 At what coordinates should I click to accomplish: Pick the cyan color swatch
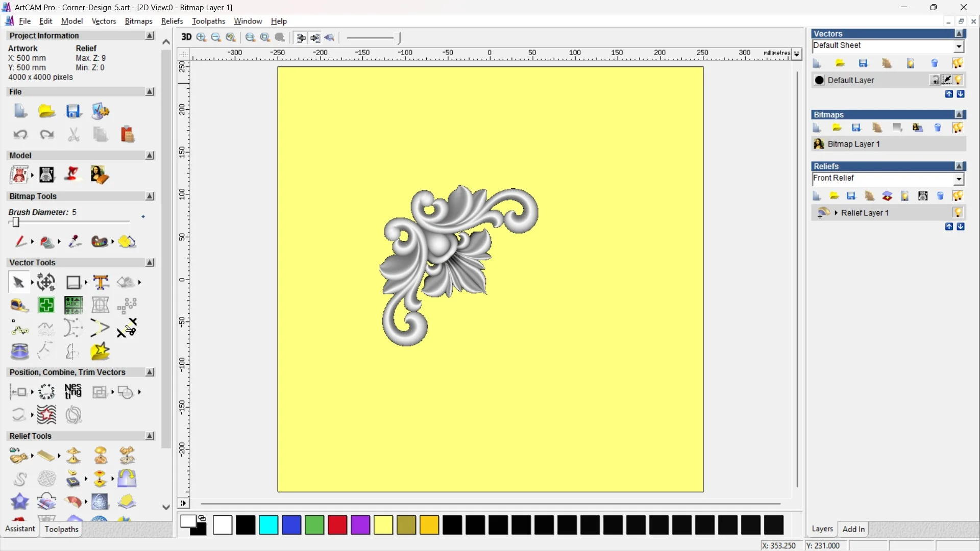click(x=268, y=524)
